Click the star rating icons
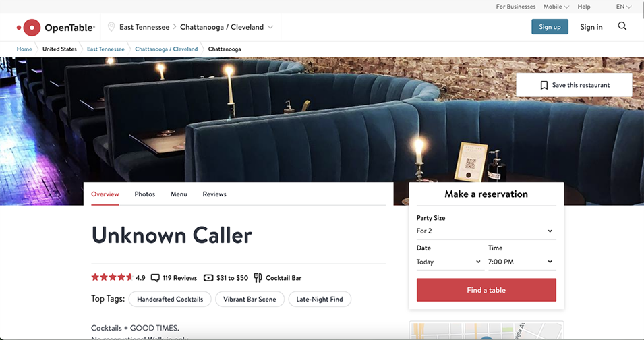 click(x=112, y=277)
